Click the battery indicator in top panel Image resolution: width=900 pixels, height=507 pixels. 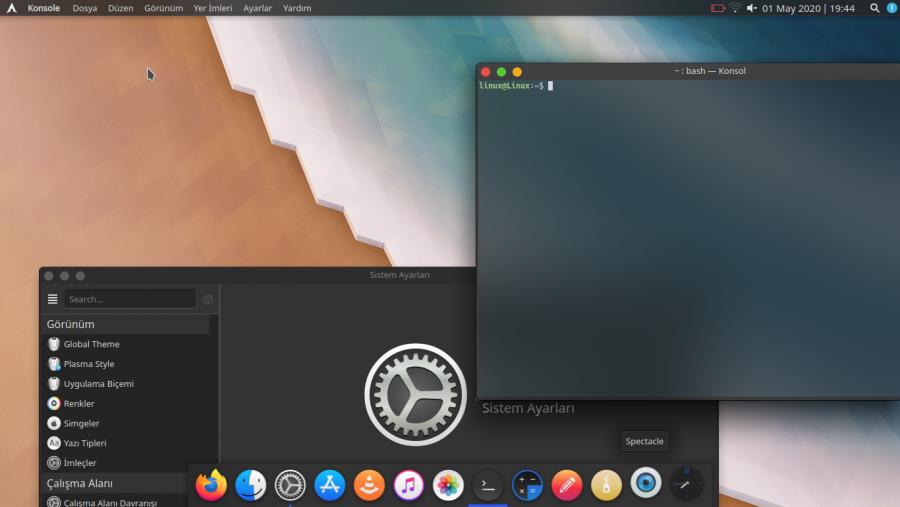pos(717,8)
